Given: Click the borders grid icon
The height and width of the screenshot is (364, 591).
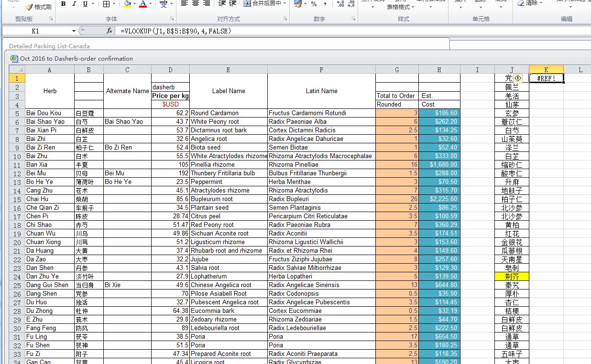Looking at the screenshot, I should point(106,4).
